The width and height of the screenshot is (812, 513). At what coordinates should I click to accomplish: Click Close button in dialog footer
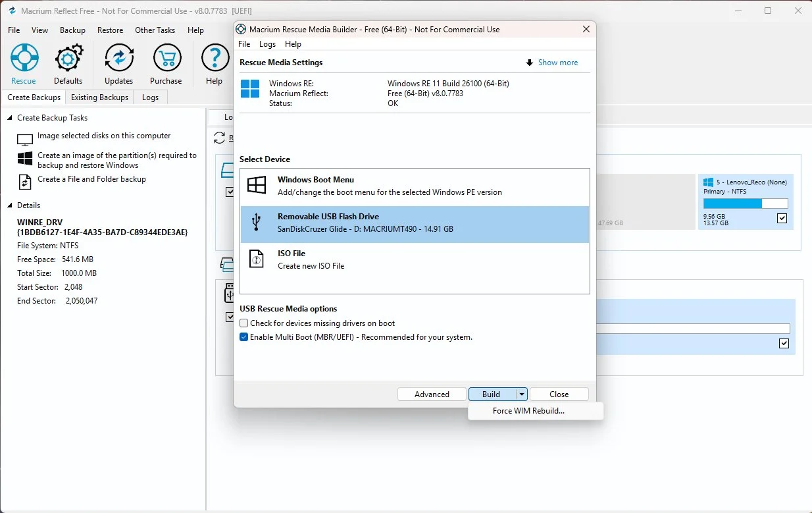559,394
